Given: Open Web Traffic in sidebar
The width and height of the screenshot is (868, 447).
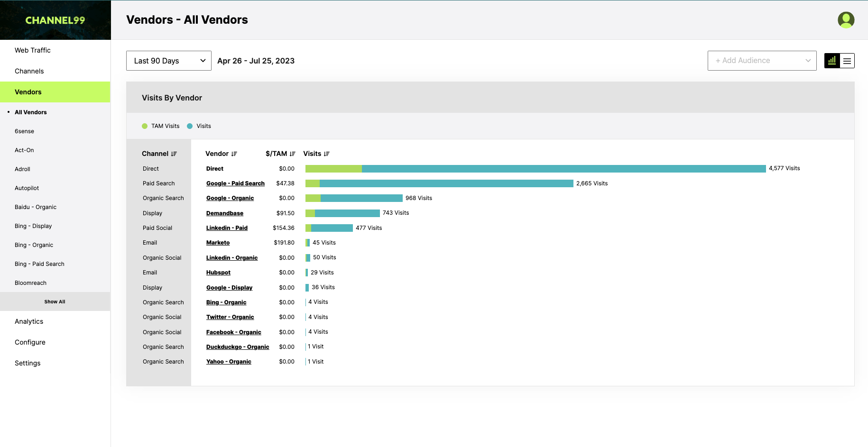Looking at the screenshot, I should tap(33, 50).
